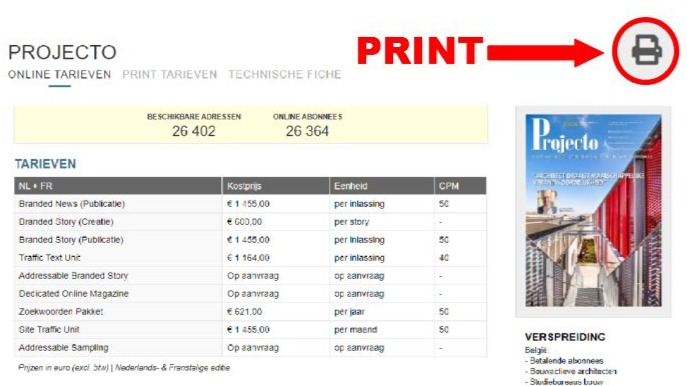
Task: Select the Branded News (Publicatie) row
Action: 250,204
